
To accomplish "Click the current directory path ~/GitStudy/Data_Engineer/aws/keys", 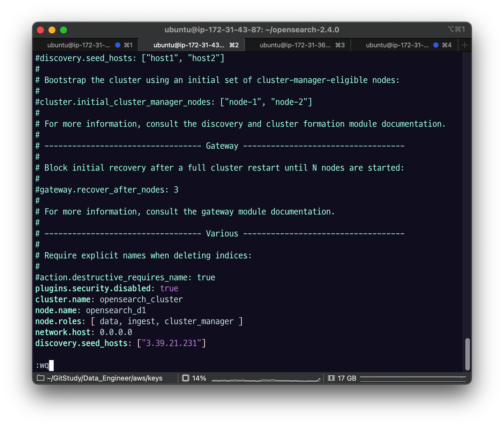I will (104, 378).
